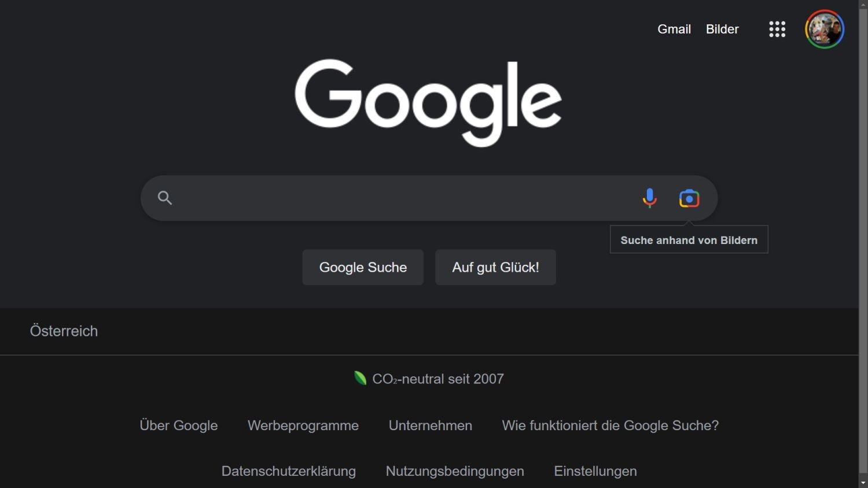Visit the Über Google footer link
The height and width of the screenshot is (488, 868).
179,426
